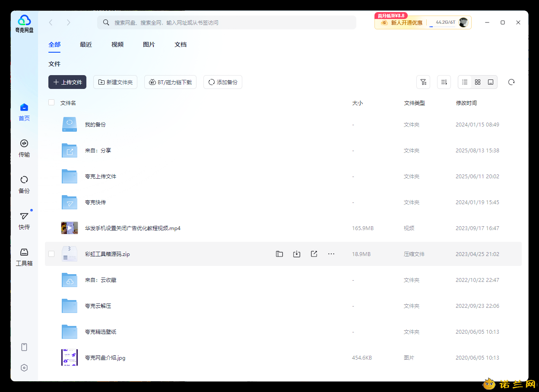Screen dimensions: 539x392
Task: Open more options for 彩虹工具箱源码.zip
Action: 331,254
